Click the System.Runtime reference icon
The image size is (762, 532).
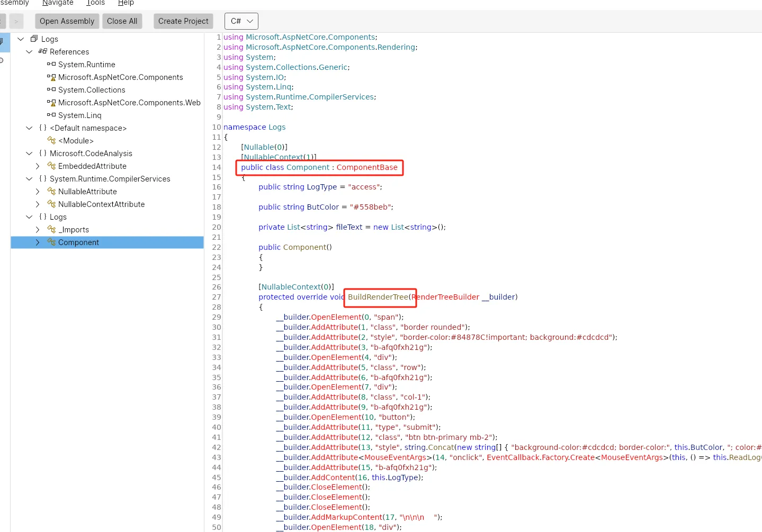click(x=51, y=64)
